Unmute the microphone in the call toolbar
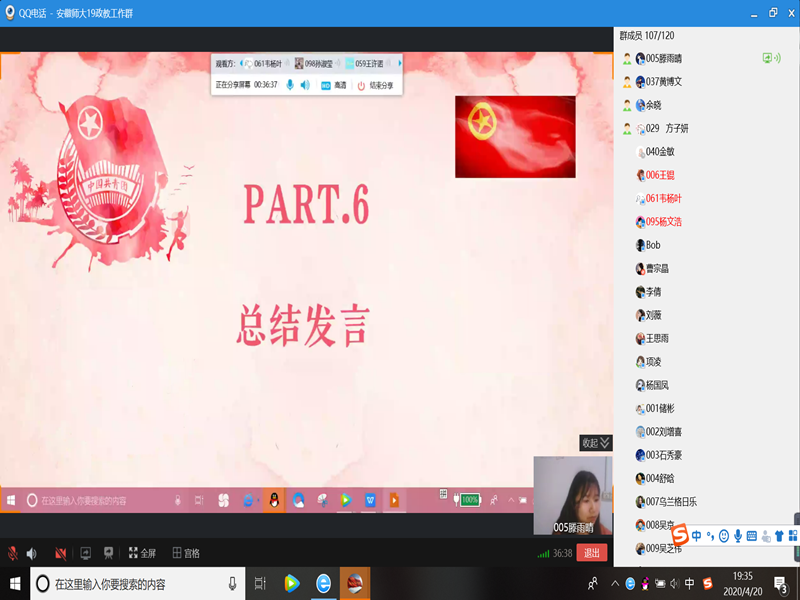 [x=13, y=553]
